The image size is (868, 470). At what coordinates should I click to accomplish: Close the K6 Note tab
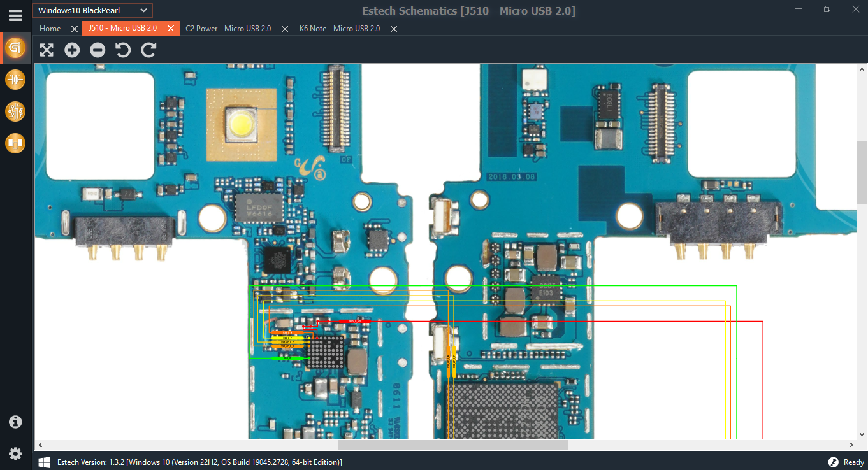pyautogui.click(x=394, y=29)
